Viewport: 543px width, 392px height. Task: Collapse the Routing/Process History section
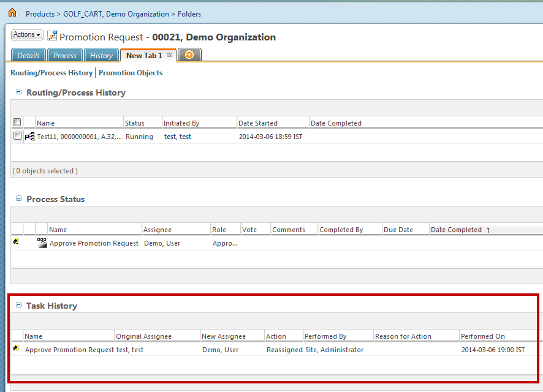[x=19, y=92]
